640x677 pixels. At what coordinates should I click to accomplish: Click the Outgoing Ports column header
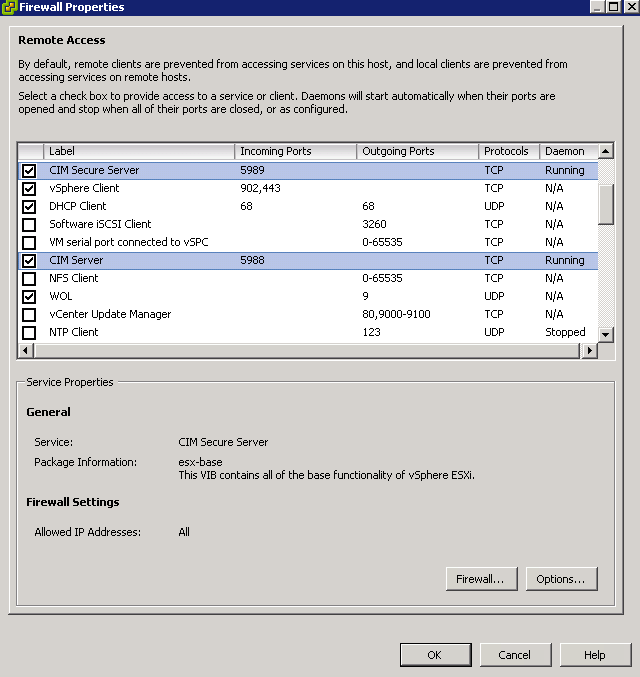(417, 152)
